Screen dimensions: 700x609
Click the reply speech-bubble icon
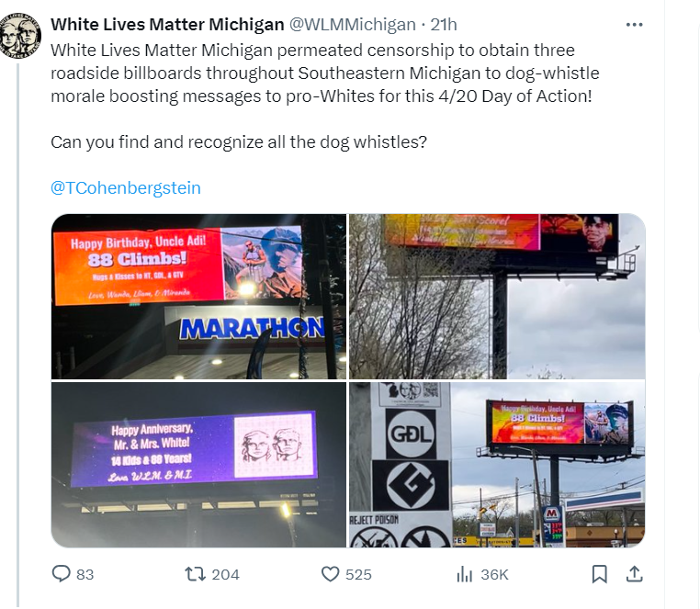pos(62,574)
